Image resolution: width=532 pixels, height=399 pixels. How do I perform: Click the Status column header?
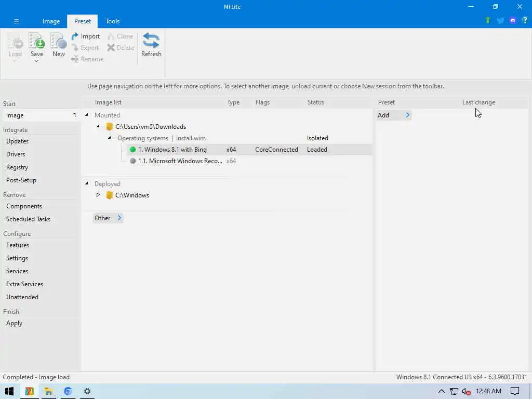pos(315,102)
